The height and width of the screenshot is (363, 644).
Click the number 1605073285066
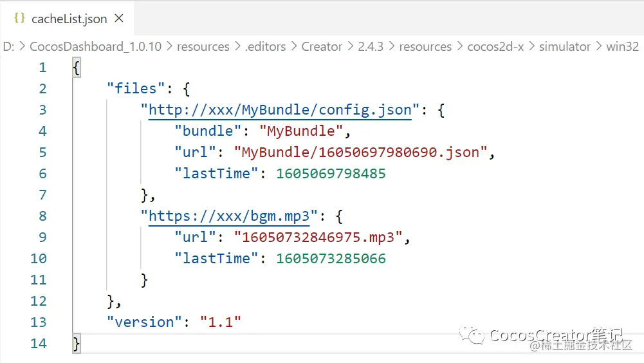tap(331, 259)
